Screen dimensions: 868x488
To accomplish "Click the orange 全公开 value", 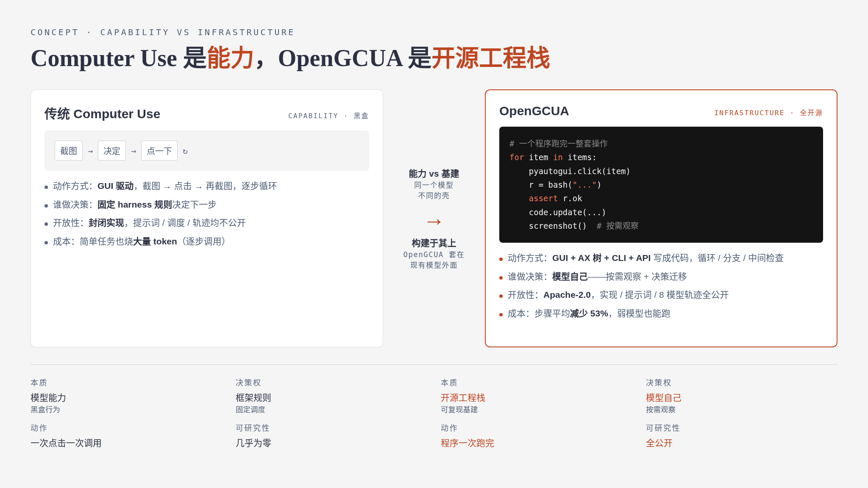I will 659,443.
